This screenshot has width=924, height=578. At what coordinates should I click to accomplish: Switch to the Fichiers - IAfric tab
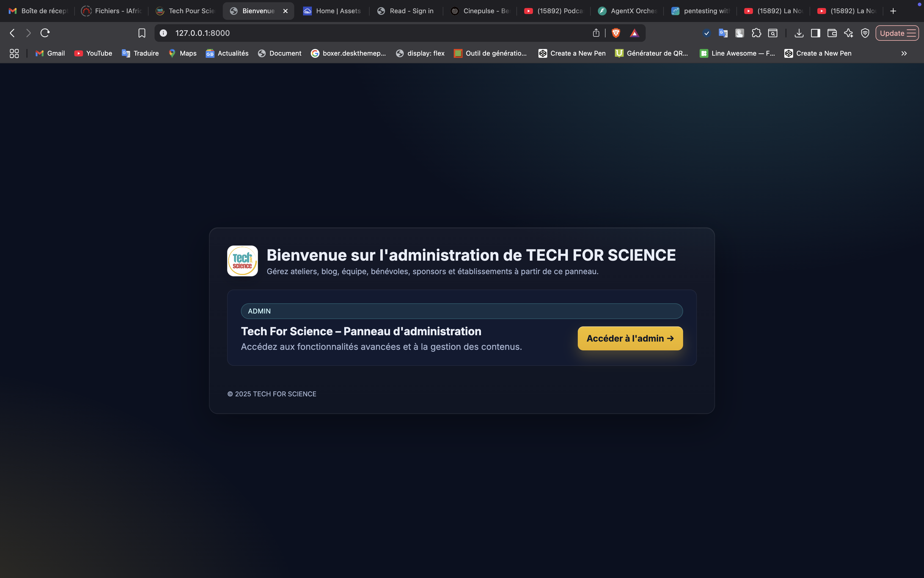point(111,11)
